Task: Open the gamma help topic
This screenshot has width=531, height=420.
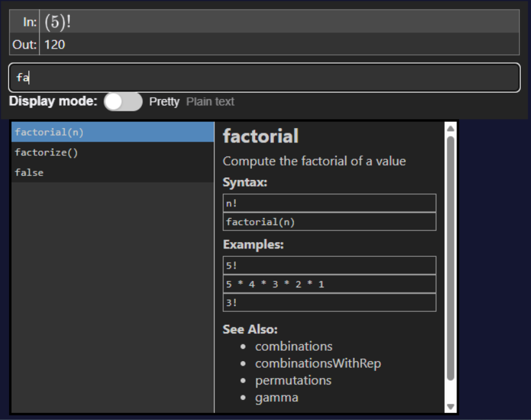Action: 275,397
